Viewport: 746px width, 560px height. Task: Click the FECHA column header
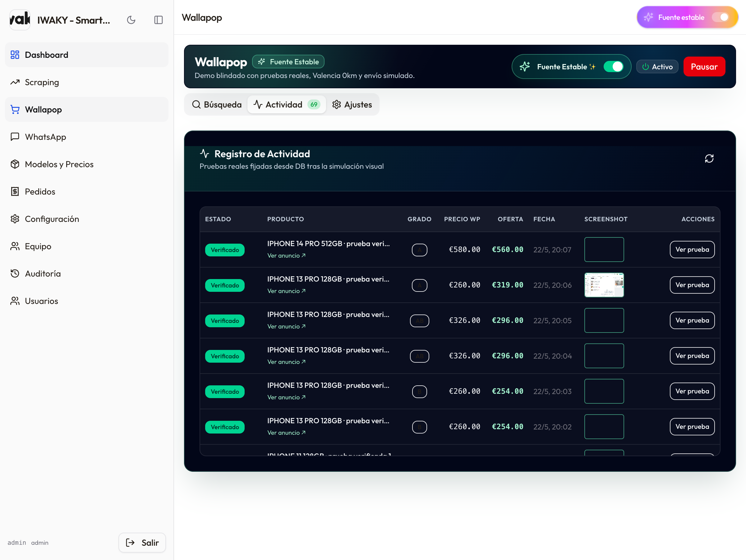[544, 219]
